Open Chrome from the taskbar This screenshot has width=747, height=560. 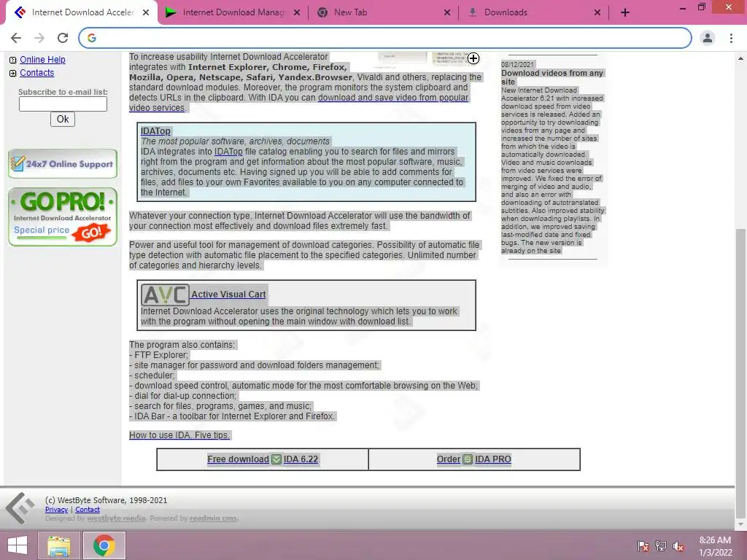pos(104,545)
